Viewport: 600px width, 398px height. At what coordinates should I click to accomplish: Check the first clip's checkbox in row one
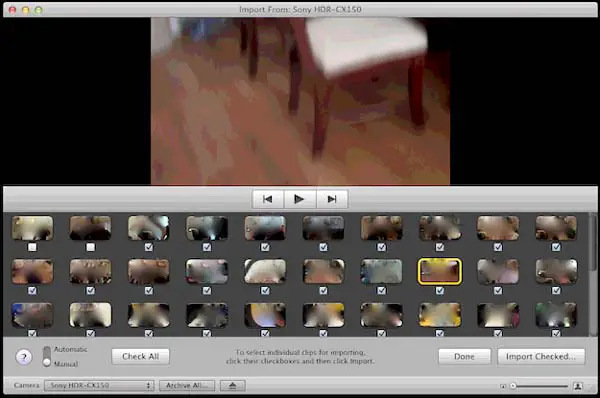pyautogui.click(x=32, y=247)
